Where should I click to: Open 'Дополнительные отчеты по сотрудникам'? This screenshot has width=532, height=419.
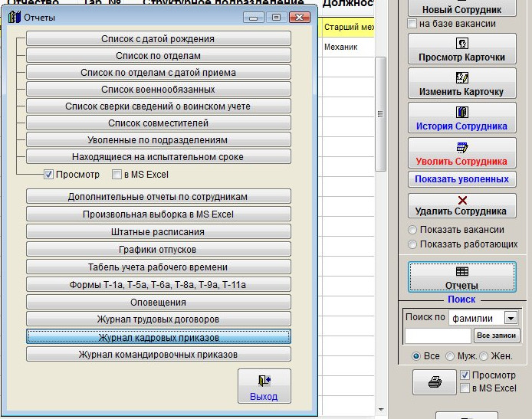(159, 197)
